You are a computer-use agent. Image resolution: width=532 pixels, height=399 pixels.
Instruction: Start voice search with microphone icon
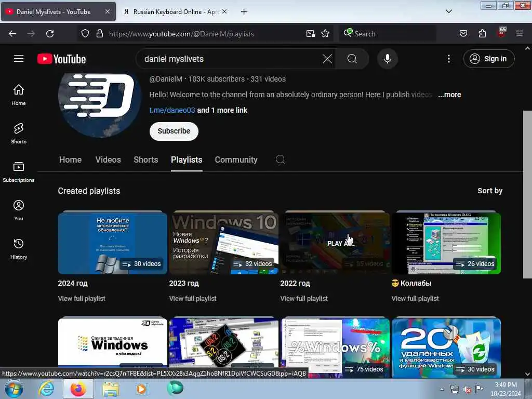387,59
